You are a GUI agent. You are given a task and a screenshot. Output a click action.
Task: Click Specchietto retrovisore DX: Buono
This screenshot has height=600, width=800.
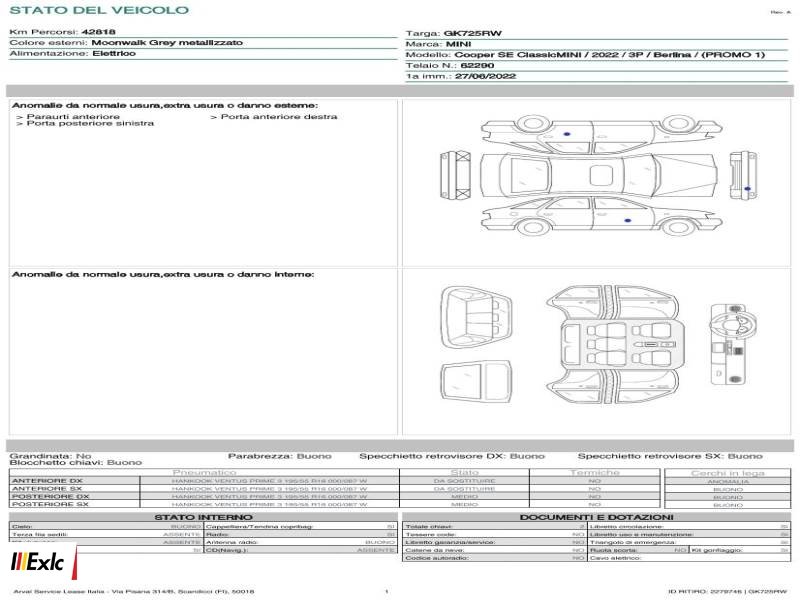[x=452, y=456]
